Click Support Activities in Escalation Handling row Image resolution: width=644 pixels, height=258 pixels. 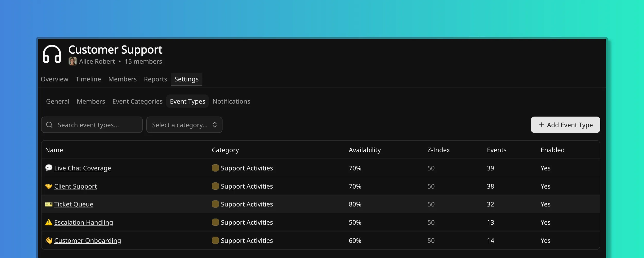[247, 222]
